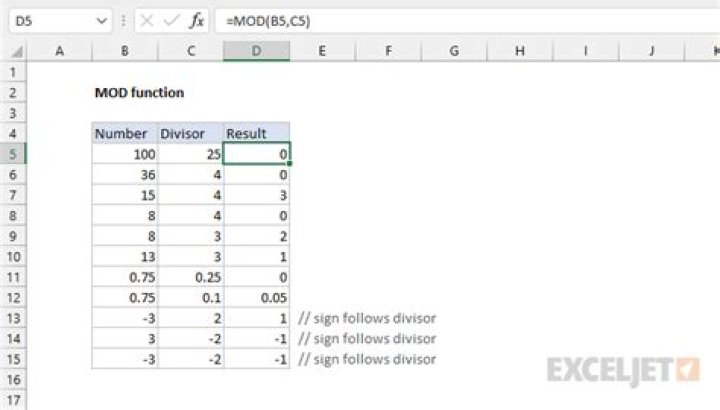Click the Enter checkmark icon in formula bar

click(x=171, y=19)
